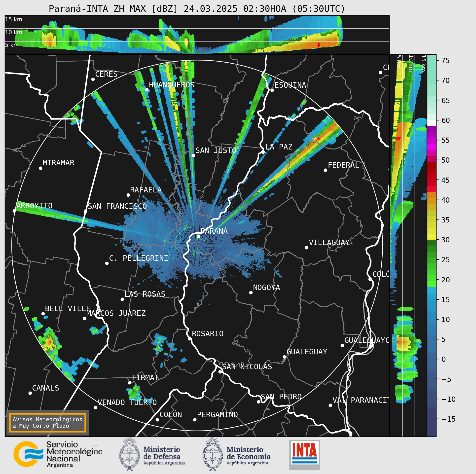The height and width of the screenshot is (474, 476).
Task: Click the 10 km label in top profile
Action: (14, 32)
